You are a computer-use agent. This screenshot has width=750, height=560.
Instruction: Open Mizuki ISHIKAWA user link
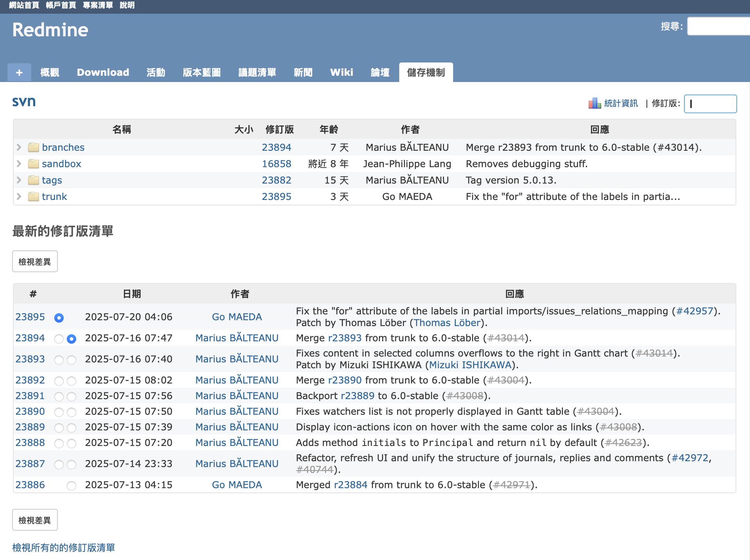click(470, 365)
